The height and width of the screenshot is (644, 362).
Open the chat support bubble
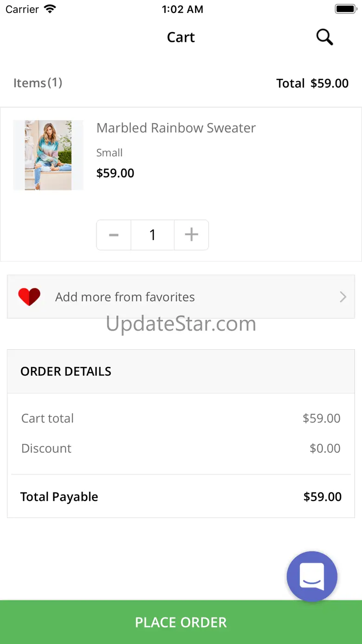click(312, 576)
